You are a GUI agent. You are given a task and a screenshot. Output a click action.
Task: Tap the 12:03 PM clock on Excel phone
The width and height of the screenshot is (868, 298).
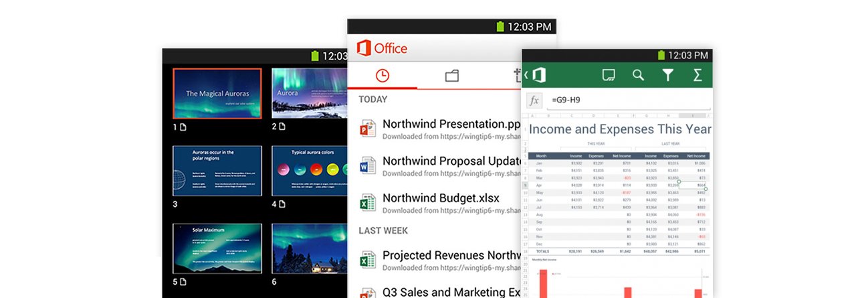coord(688,56)
